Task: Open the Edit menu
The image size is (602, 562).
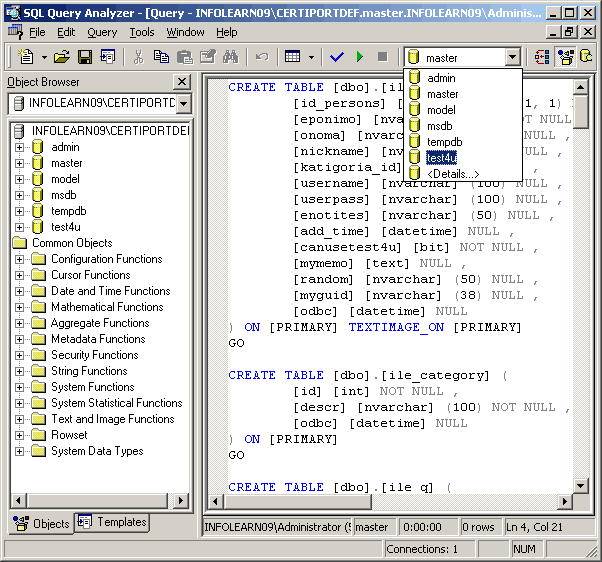Action: click(66, 32)
